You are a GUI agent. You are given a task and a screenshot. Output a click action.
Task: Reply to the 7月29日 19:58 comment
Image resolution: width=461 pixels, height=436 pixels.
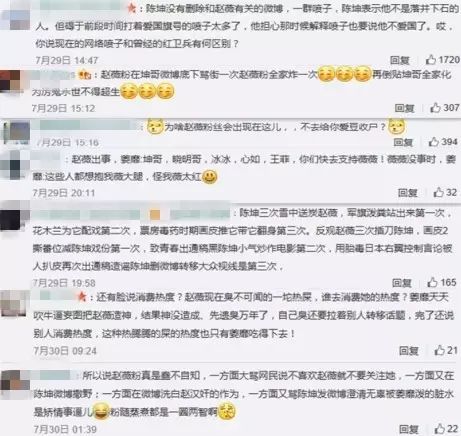(x=402, y=283)
